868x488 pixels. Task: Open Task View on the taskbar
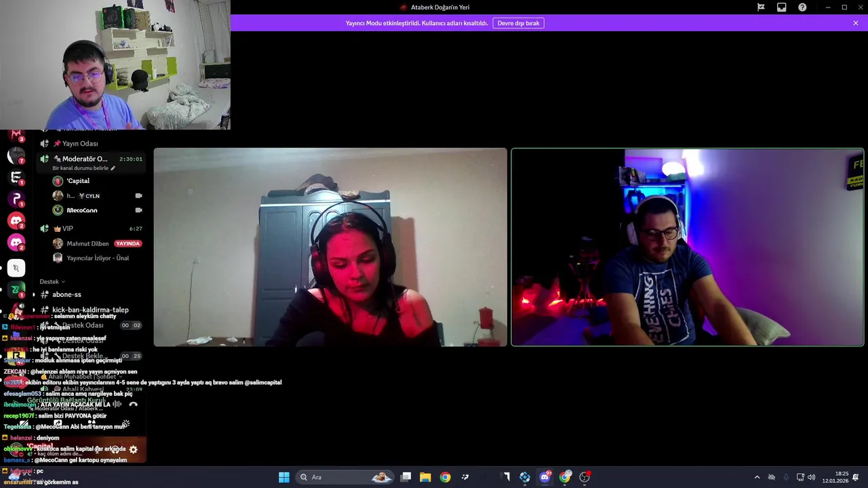click(x=406, y=477)
